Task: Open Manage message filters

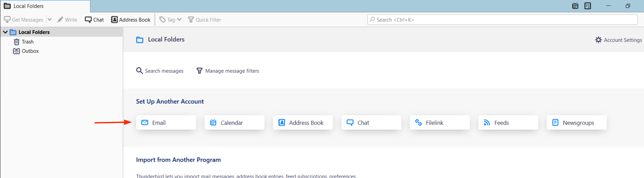Action: [x=228, y=71]
